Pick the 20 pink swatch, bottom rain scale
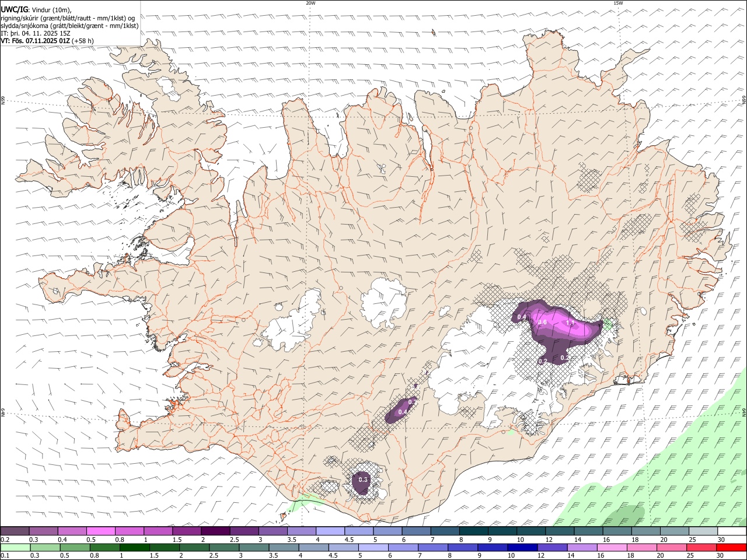This screenshot has width=747, height=560. [671, 548]
